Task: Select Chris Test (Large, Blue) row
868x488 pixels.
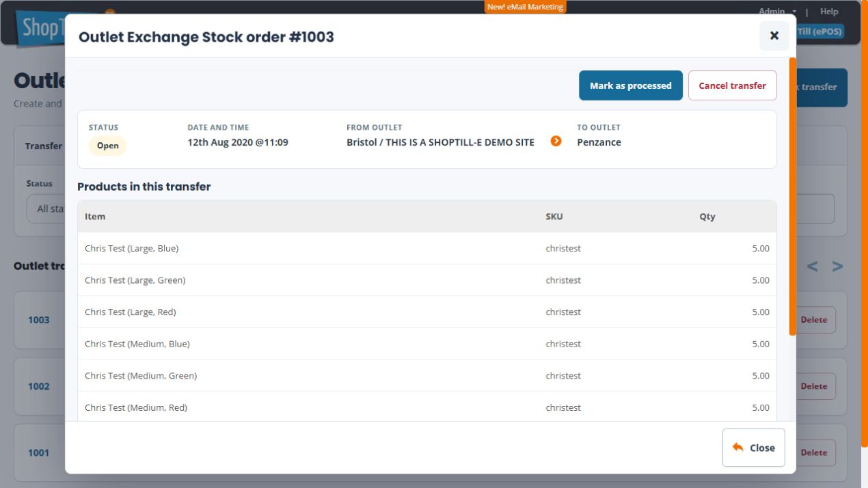Action: [x=426, y=248]
